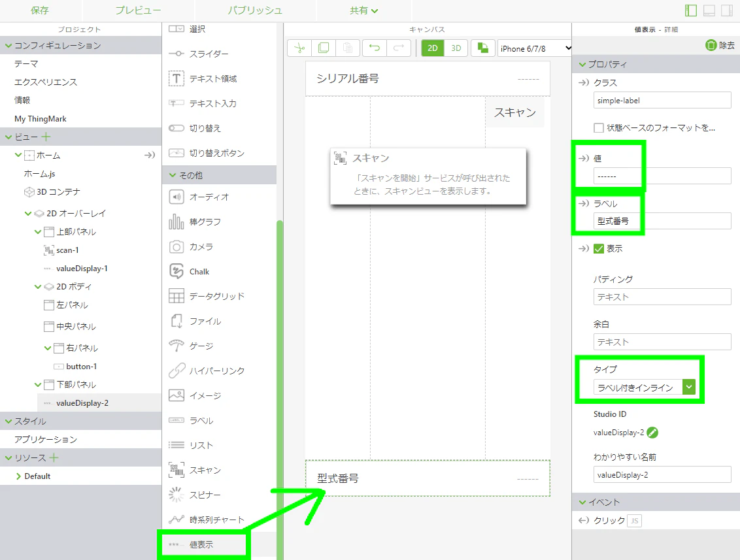The height and width of the screenshot is (560, 740).
Task: Toggle the bottom panel layout icon
Action: (x=709, y=10)
